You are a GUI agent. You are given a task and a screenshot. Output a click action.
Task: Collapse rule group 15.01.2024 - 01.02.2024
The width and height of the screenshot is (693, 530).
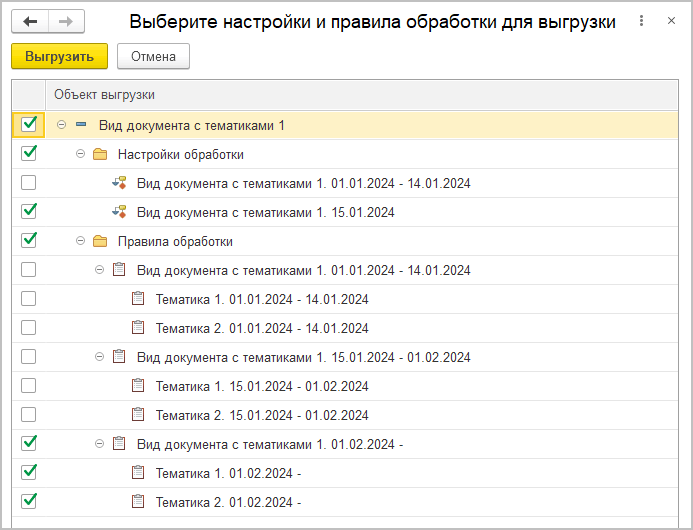point(100,357)
